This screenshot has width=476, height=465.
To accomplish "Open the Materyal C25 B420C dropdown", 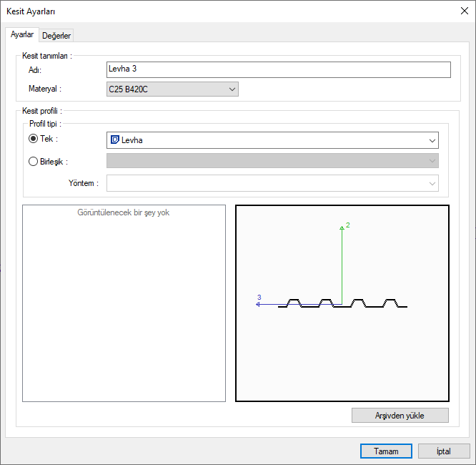I will (x=172, y=89).
